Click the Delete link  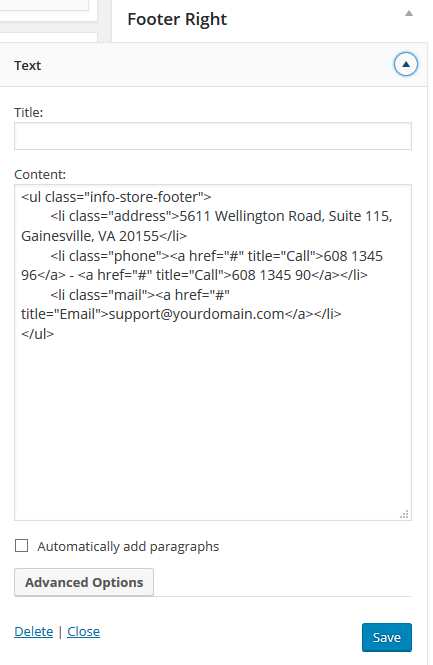click(34, 631)
